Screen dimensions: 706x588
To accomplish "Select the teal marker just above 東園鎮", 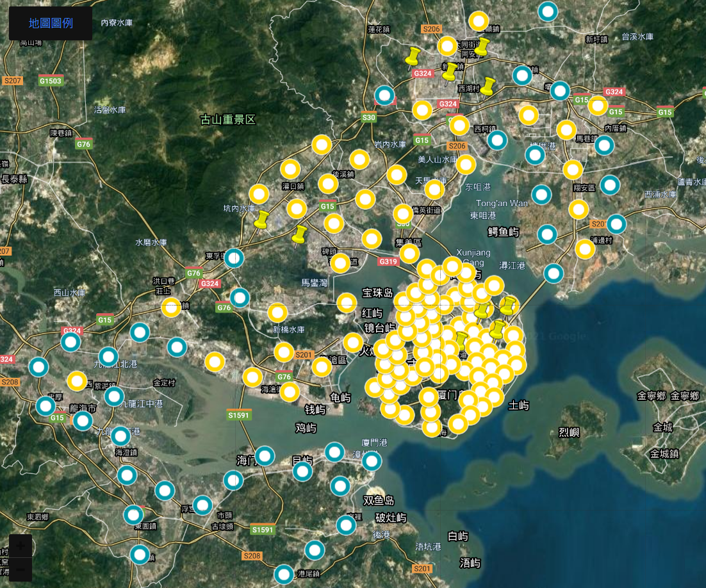I will 133,515.
